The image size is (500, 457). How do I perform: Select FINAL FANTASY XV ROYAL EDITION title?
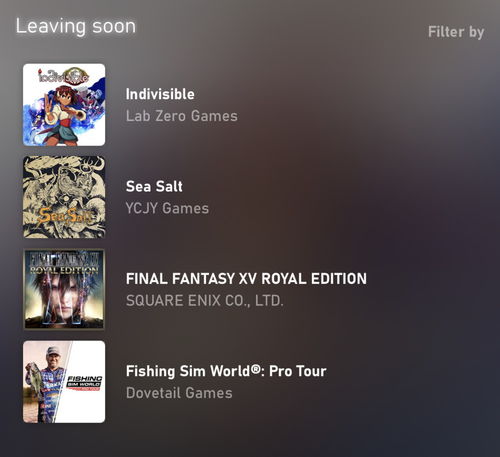pyautogui.click(x=246, y=279)
